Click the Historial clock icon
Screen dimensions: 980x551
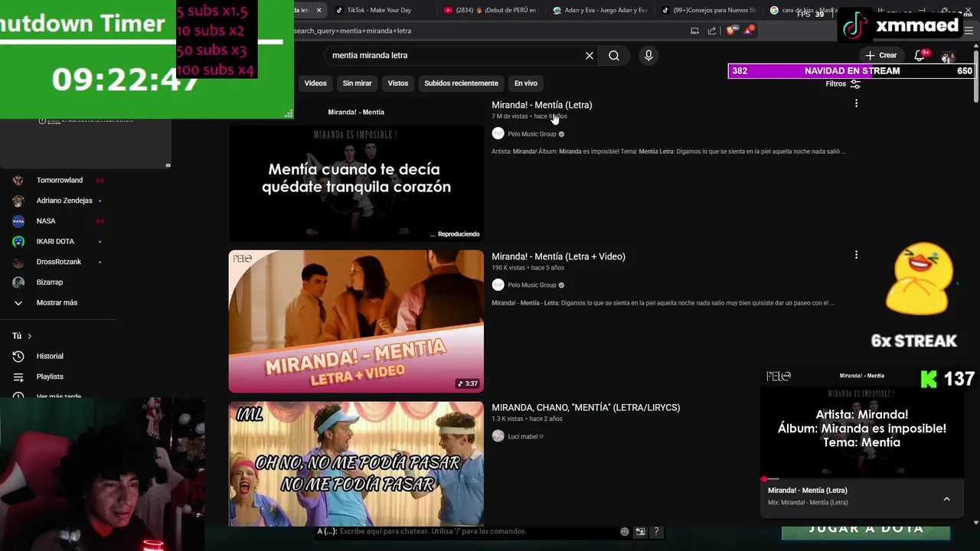point(18,356)
